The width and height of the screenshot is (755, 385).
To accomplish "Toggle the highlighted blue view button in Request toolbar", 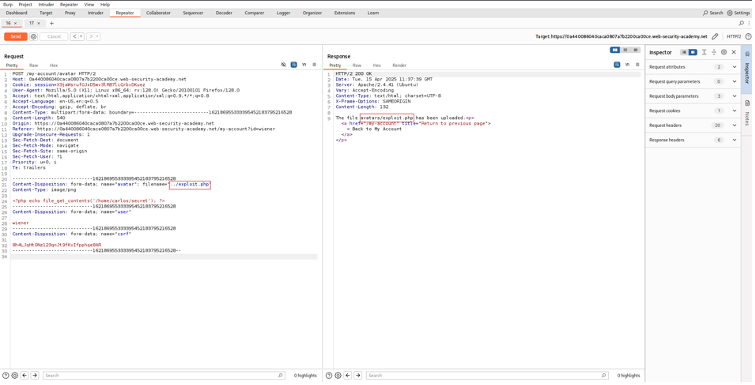I will [x=294, y=64].
